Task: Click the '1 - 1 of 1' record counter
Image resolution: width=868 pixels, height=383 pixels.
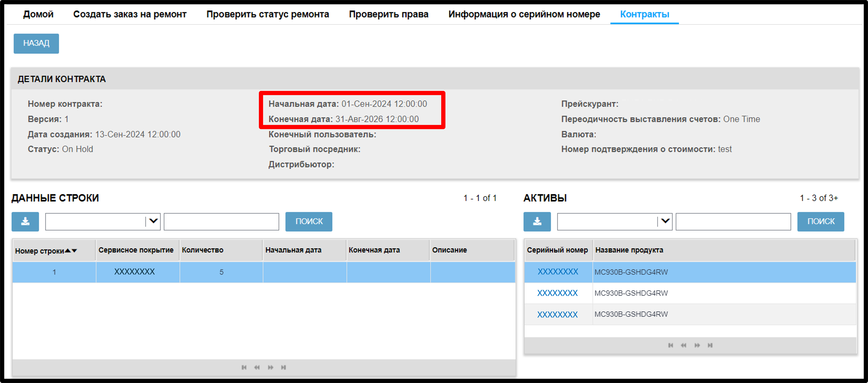Action: [x=480, y=198]
